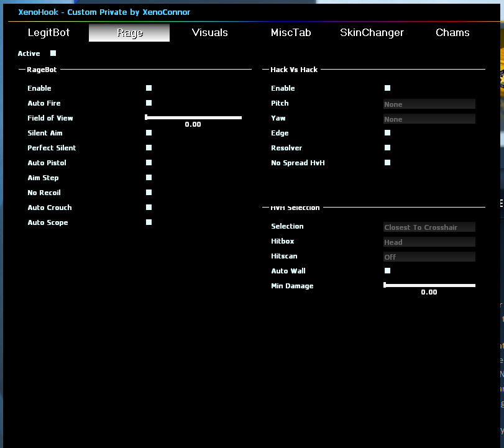Tick the No Spread HvH checkbox

click(x=388, y=163)
